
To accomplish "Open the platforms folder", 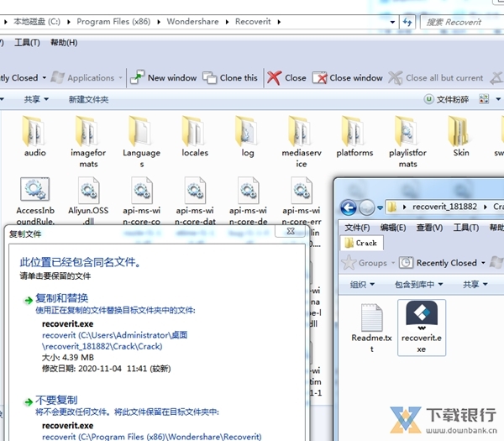I will click(354, 138).
